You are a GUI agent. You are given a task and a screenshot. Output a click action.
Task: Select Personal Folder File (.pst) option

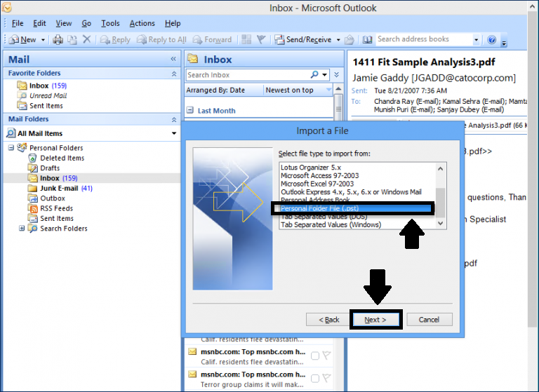coord(355,208)
